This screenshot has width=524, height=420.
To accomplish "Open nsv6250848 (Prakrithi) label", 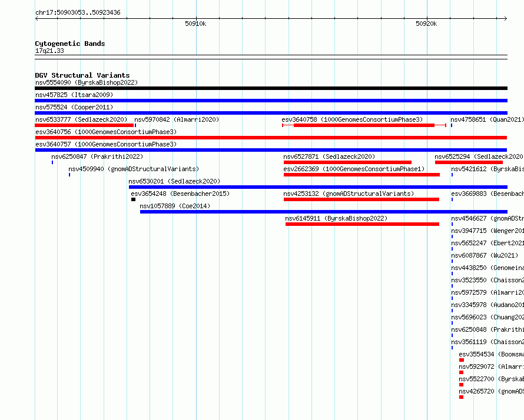I will coord(487,329).
